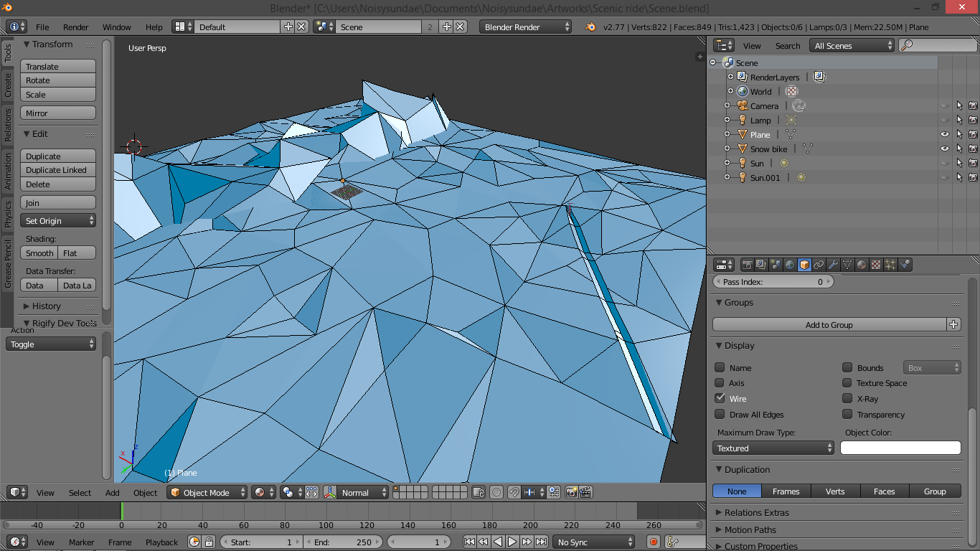The height and width of the screenshot is (551, 980).
Task: Open the Textured maximum draw type dropdown
Action: click(x=773, y=448)
